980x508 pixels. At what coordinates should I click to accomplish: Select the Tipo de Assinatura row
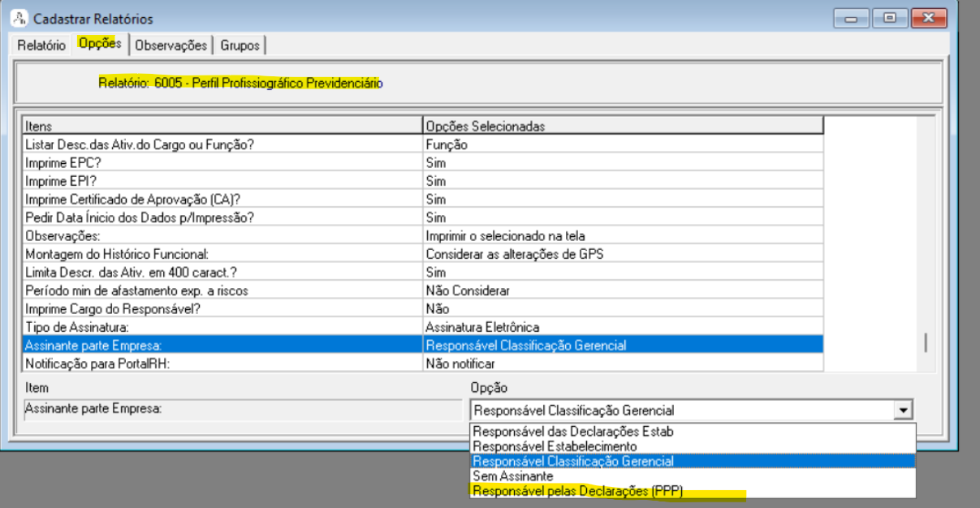(219, 327)
